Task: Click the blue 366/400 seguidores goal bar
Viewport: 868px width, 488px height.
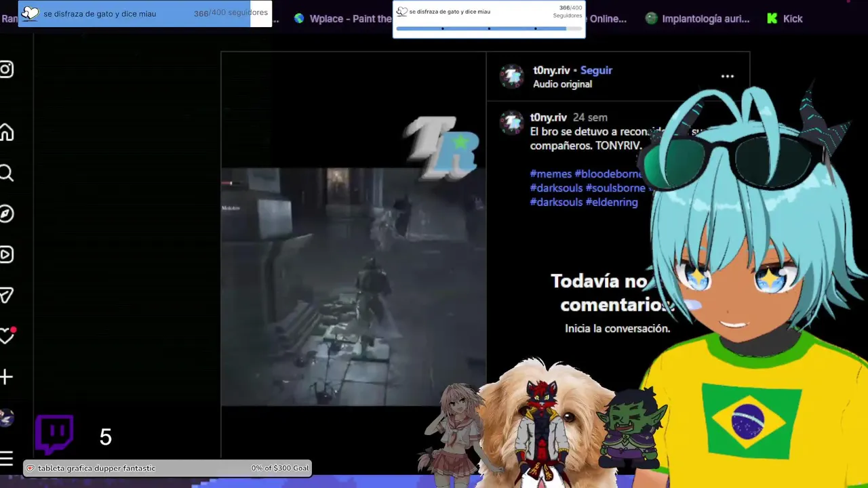Action: pos(145,13)
